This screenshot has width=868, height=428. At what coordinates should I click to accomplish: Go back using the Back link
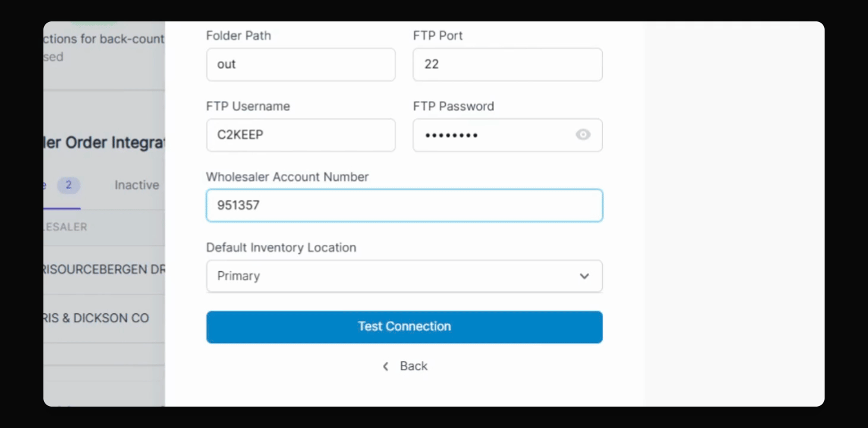(413, 366)
